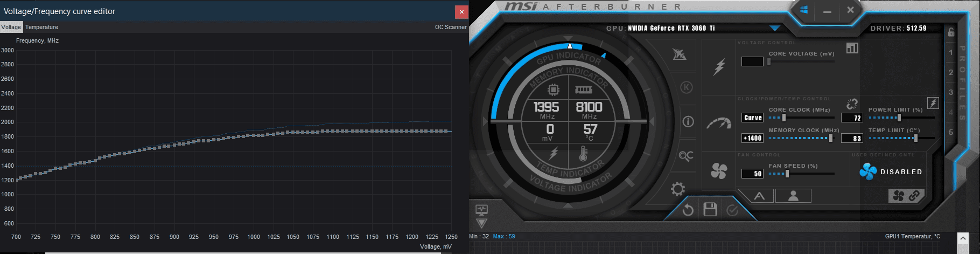Click the Core Voltage value box
Screen dimensions: 980x254
752,61
